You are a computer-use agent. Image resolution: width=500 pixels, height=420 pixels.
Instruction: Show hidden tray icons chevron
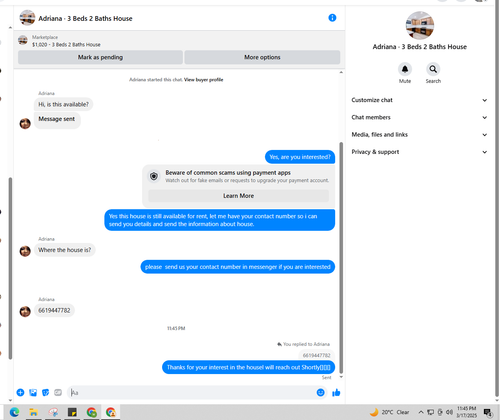[421, 412]
